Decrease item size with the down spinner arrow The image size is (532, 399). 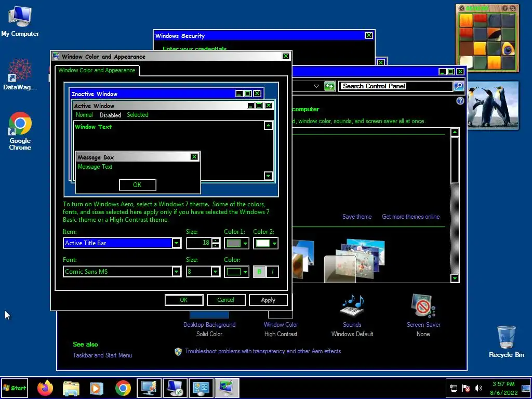tap(216, 246)
